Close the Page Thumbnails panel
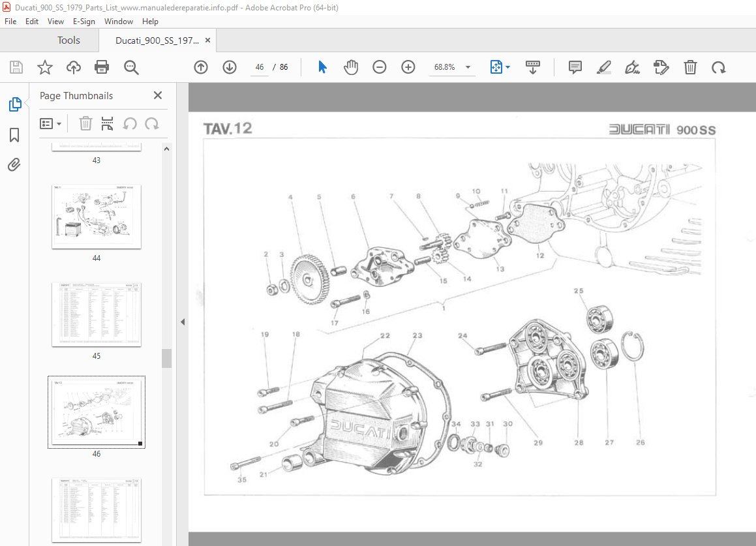756x546 pixels. coord(157,95)
